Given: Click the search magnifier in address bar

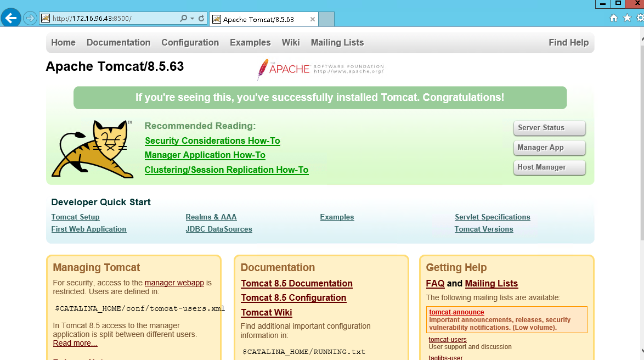Looking at the screenshot, I should pos(184,19).
